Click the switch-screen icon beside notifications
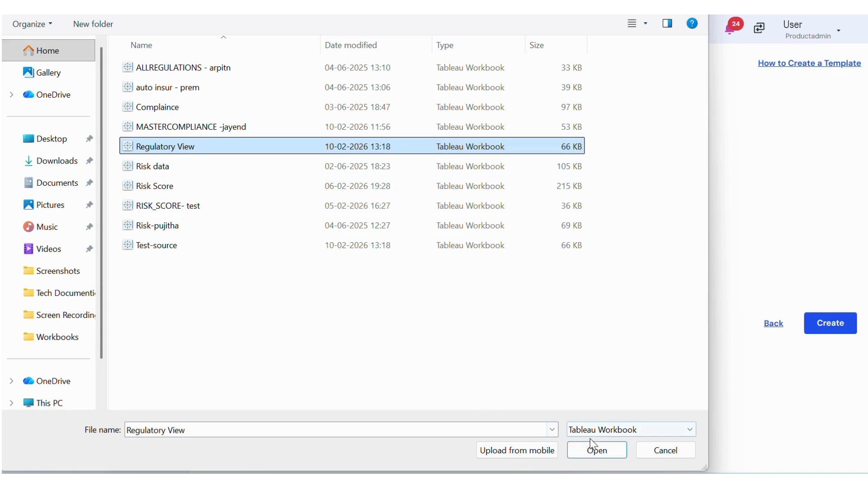Screen dimensions: 868x488 tap(759, 28)
